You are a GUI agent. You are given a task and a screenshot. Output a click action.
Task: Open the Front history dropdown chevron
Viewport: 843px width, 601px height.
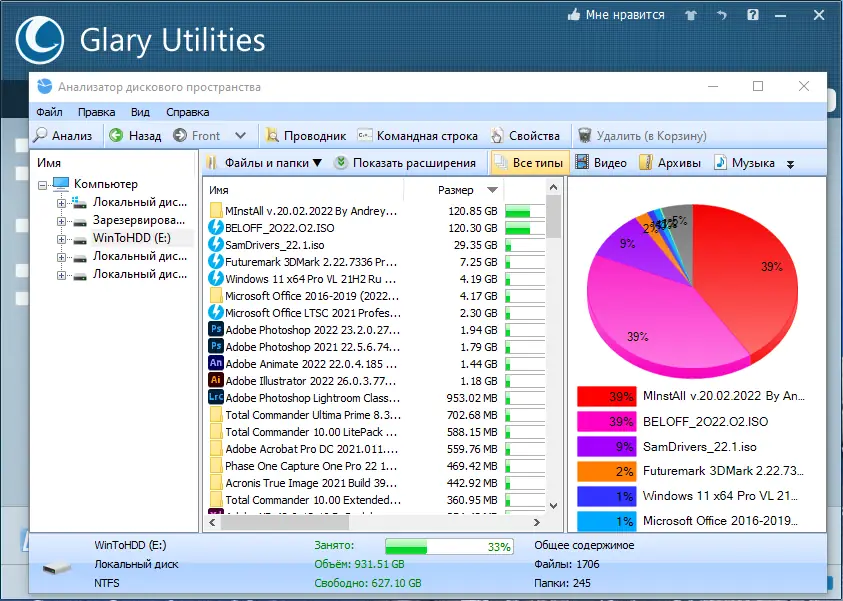coord(240,135)
